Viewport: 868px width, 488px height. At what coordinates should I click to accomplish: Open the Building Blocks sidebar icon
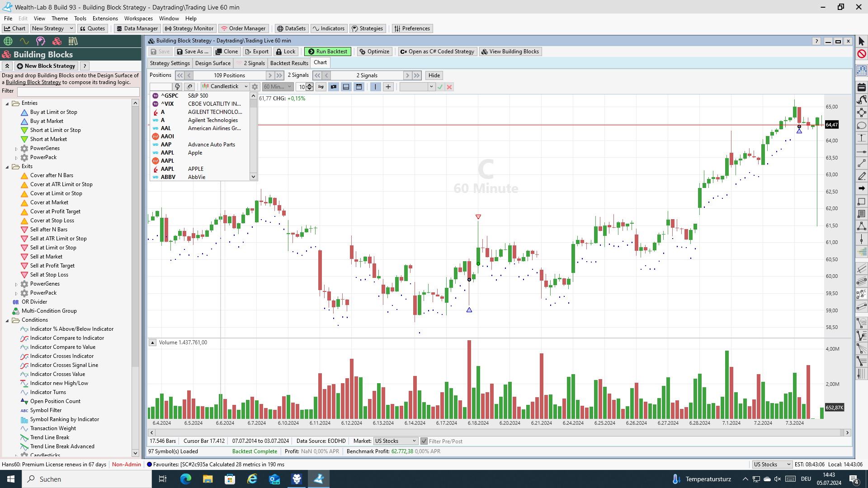click(x=57, y=42)
